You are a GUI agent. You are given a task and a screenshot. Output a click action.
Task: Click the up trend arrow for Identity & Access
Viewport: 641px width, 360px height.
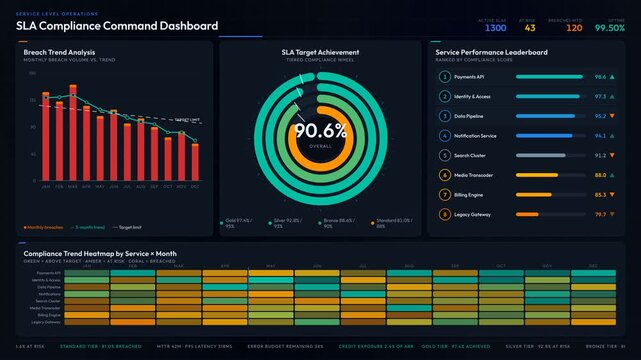pyautogui.click(x=612, y=96)
